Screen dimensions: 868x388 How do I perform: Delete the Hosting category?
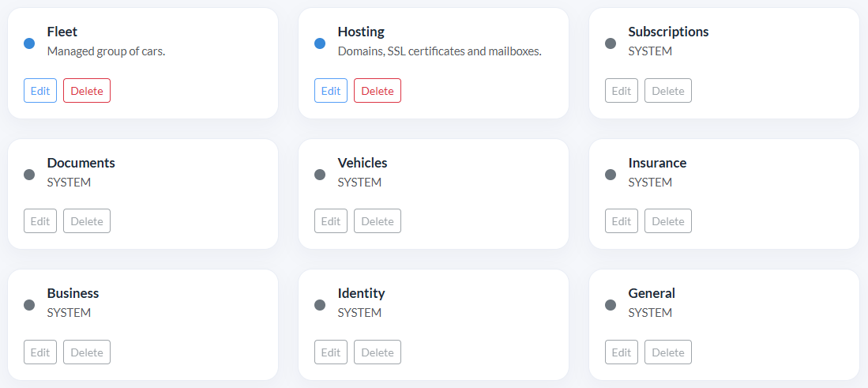378,91
